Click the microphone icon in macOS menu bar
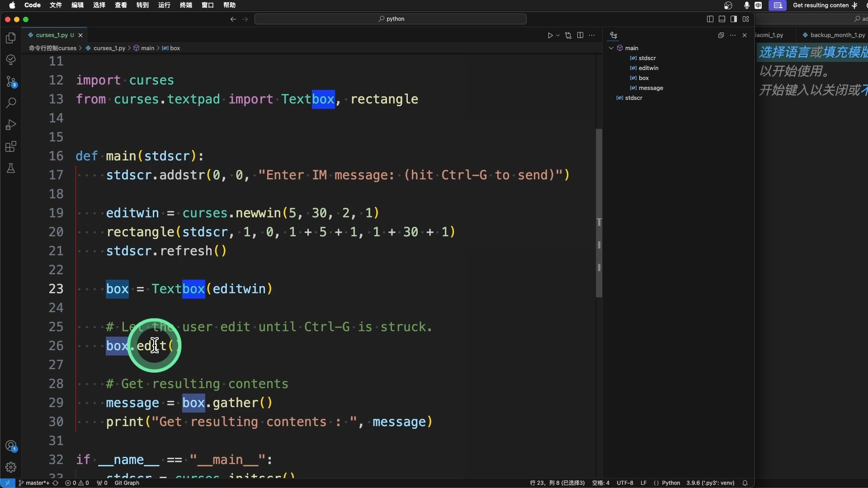The image size is (868, 488). 746,5
